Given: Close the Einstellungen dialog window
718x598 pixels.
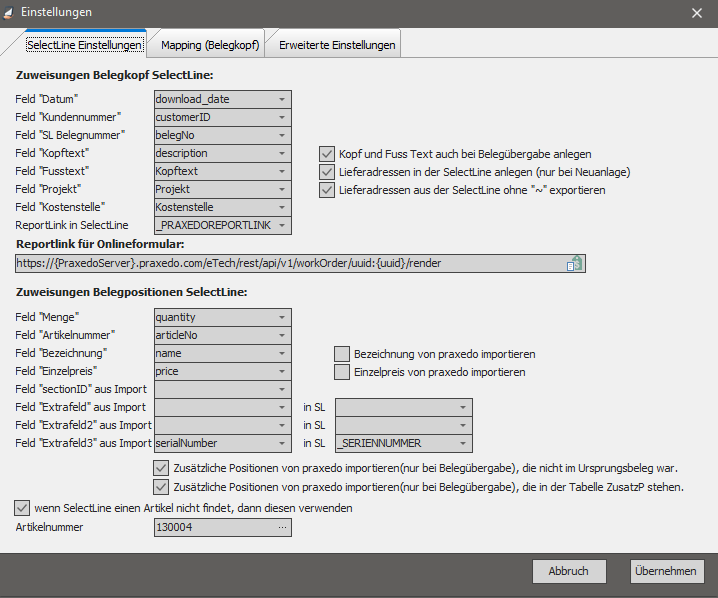Looking at the screenshot, I should click(697, 12).
